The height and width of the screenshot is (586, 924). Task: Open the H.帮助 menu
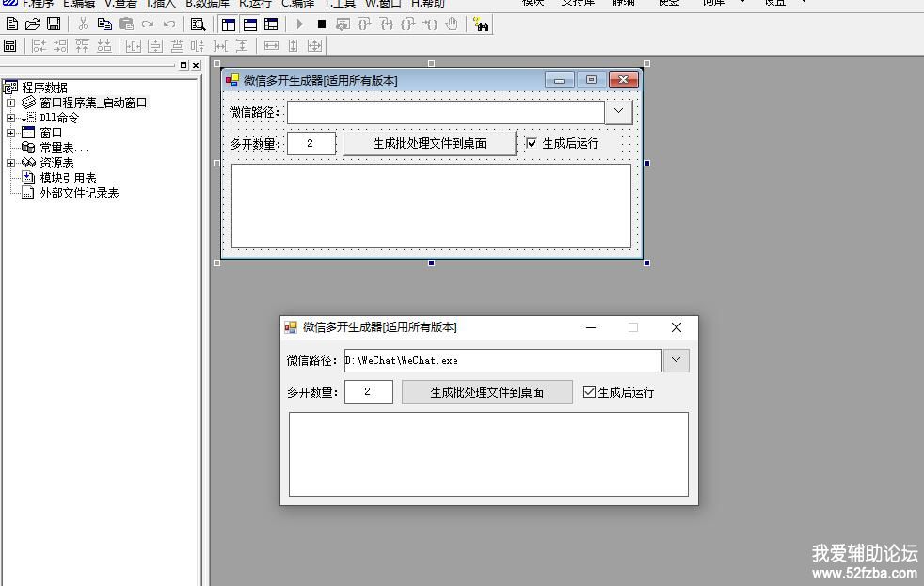427,4
